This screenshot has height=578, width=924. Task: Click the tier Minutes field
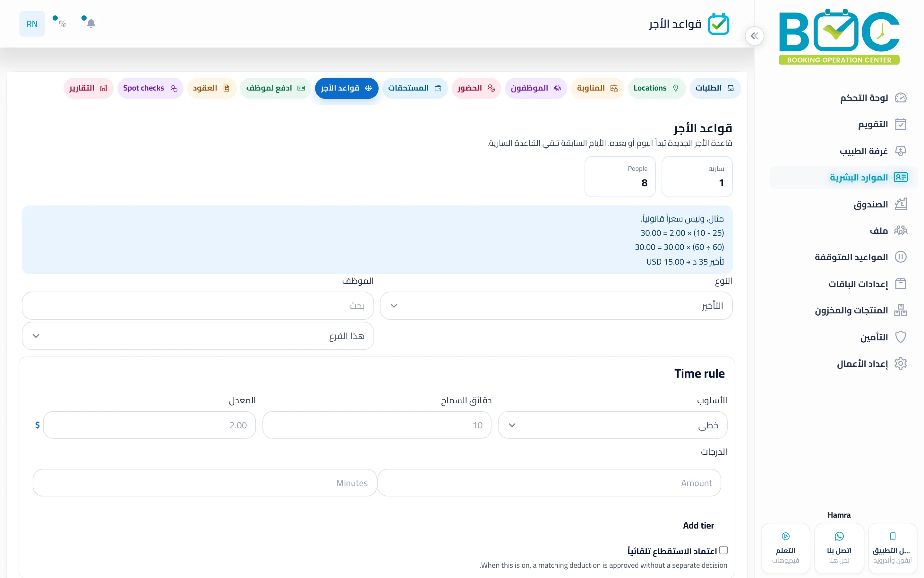pyautogui.click(x=205, y=483)
